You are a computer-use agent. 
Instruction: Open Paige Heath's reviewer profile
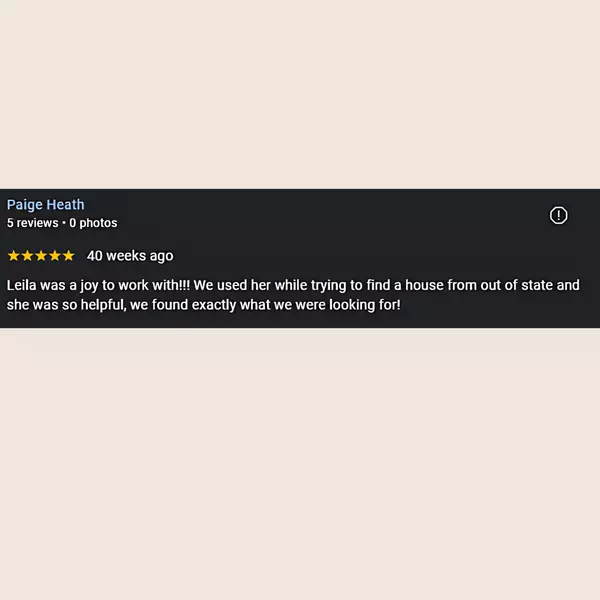(x=46, y=205)
